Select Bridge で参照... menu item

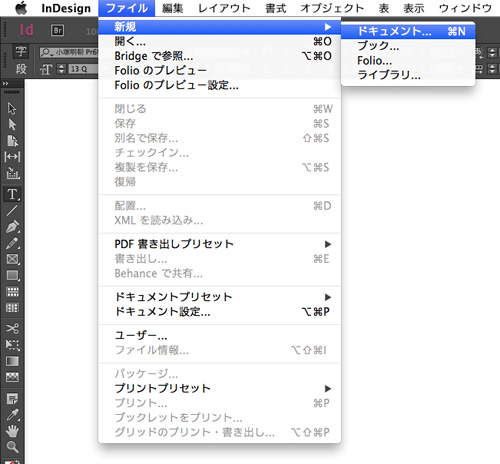(219, 56)
